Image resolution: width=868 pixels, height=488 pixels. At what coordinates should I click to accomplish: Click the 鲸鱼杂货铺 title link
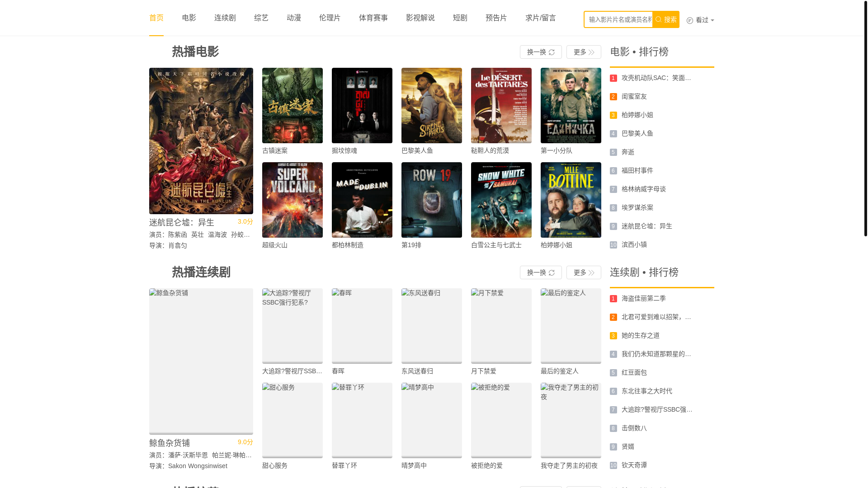170,443
